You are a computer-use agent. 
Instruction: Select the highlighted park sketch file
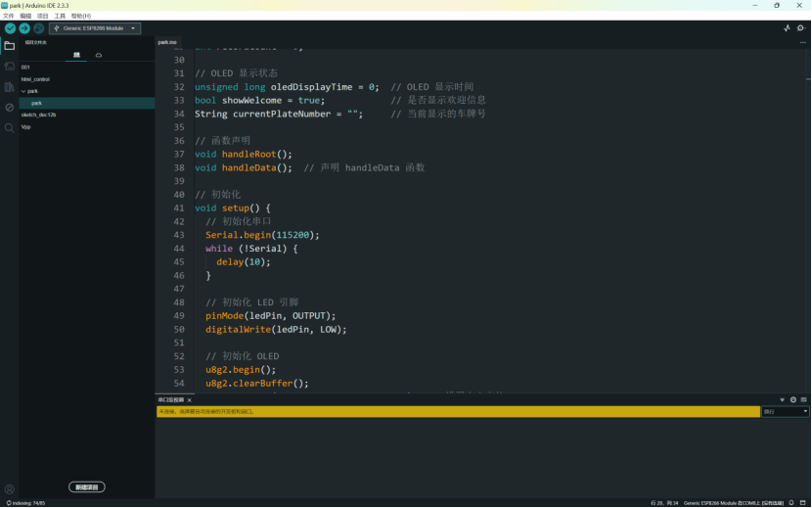tap(87, 103)
